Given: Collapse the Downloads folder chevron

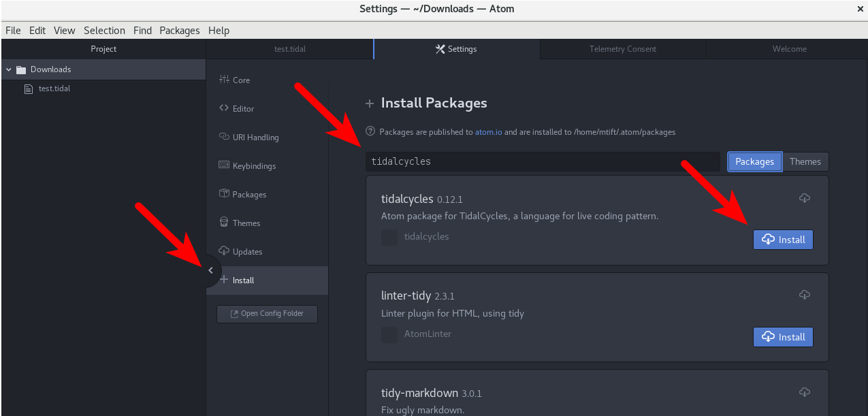Looking at the screenshot, I should (9, 69).
